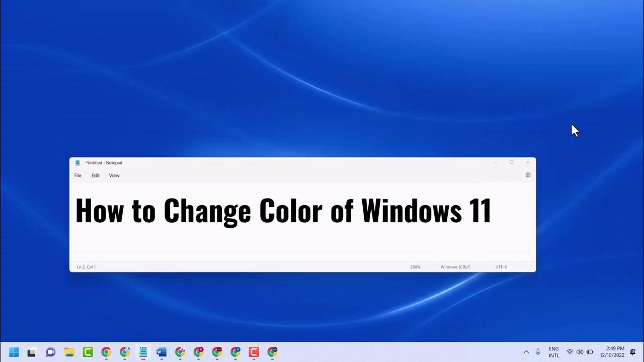Click the battery icon in system tray
Image resolution: width=644 pixels, height=362 pixels.
coord(590,352)
